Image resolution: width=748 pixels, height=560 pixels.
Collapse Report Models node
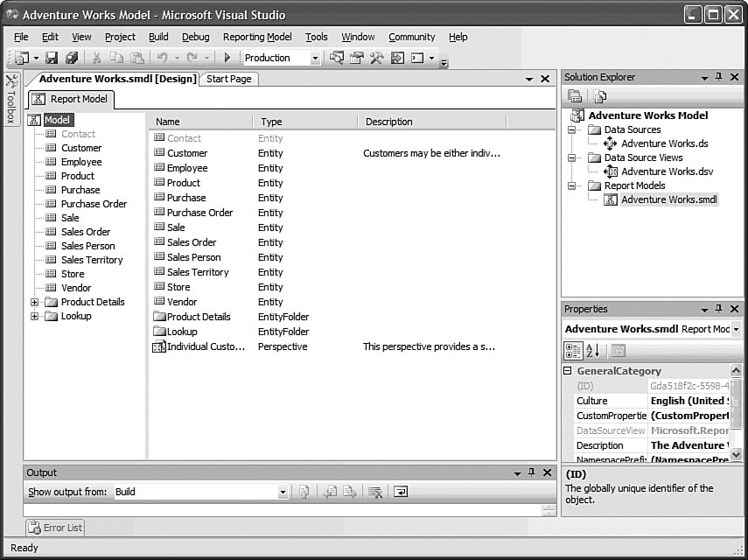pyautogui.click(x=571, y=185)
